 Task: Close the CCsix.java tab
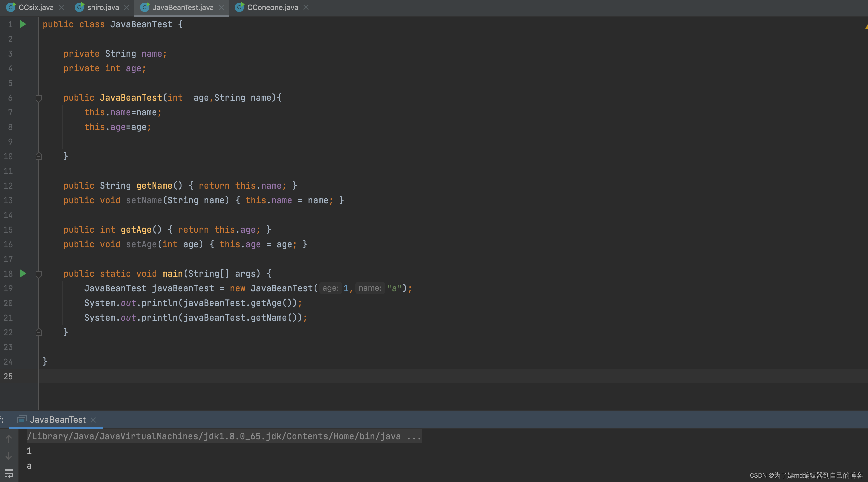61,7
